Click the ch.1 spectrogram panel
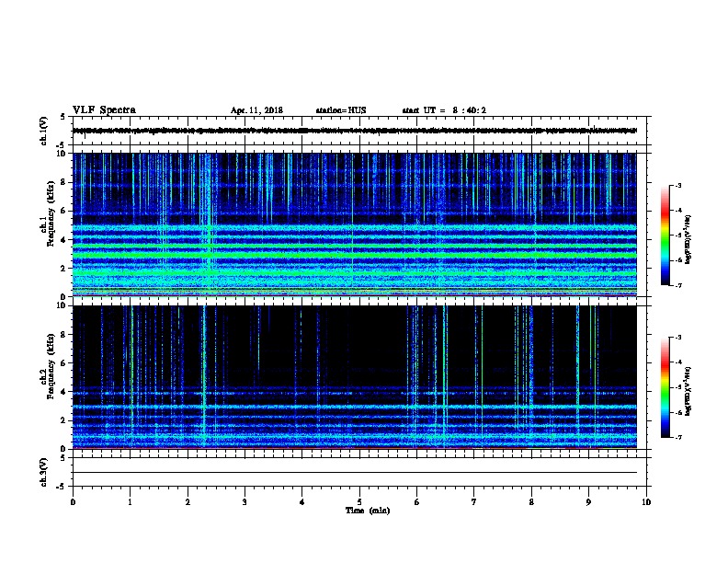The width and height of the screenshot is (728, 563). click(x=355, y=224)
